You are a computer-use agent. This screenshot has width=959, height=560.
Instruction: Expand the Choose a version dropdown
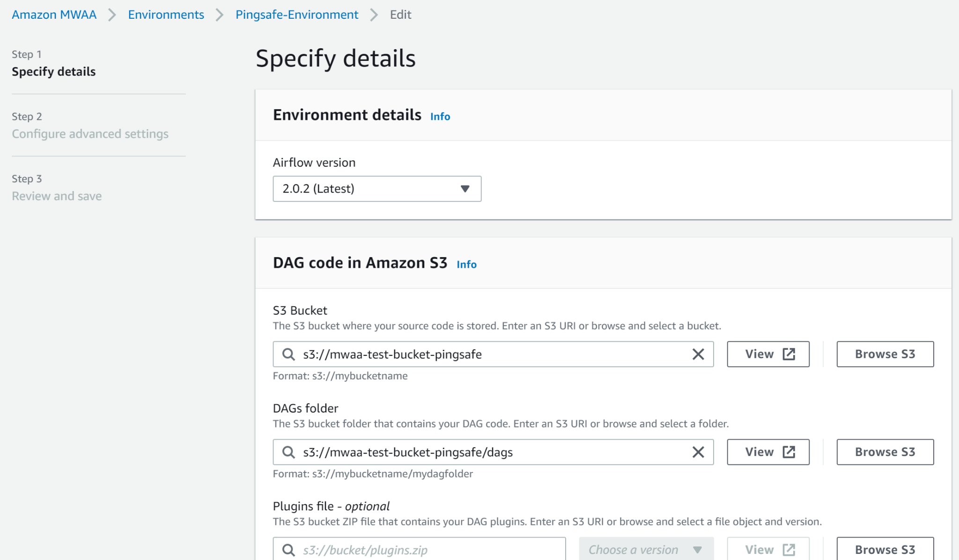tap(646, 550)
